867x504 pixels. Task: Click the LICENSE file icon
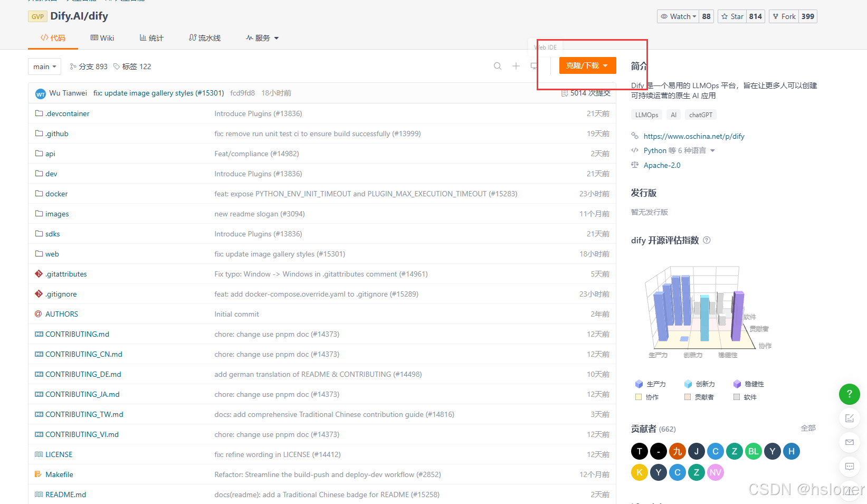click(x=39, y=454)
